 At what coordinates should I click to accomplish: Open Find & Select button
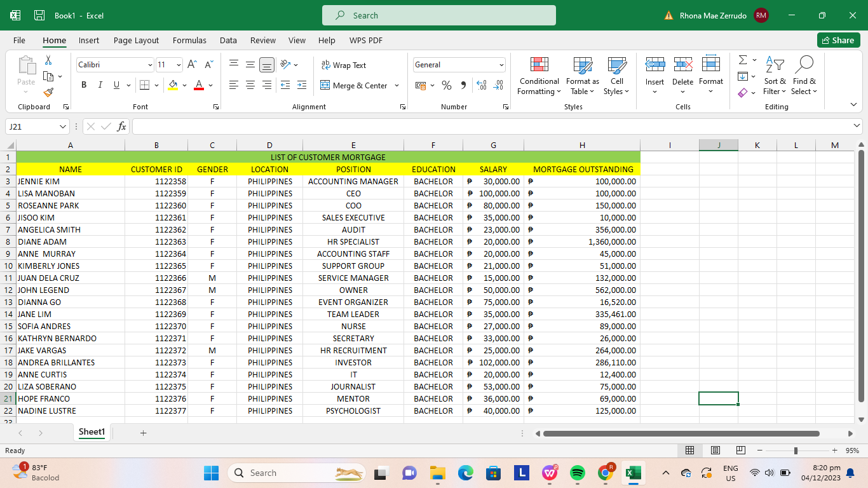click(804, 76)
